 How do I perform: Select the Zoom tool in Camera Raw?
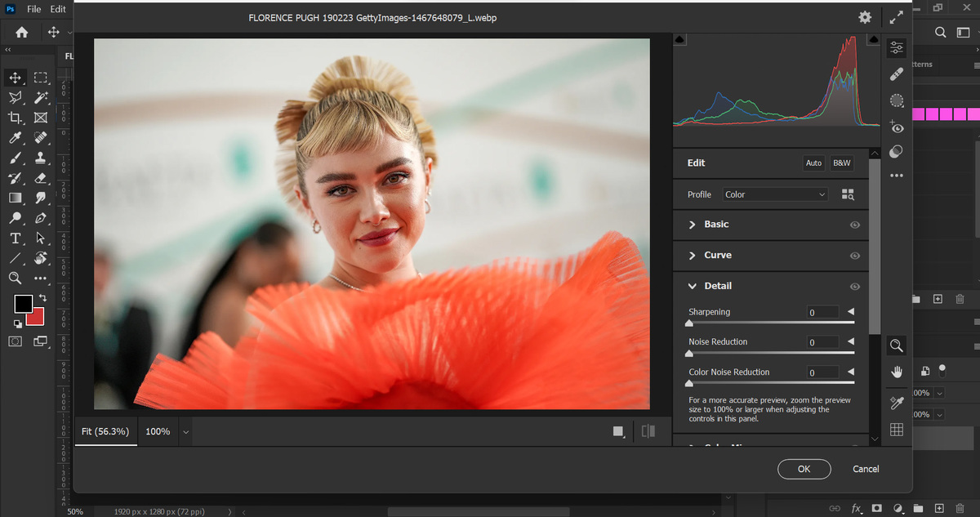pos(897,345)
